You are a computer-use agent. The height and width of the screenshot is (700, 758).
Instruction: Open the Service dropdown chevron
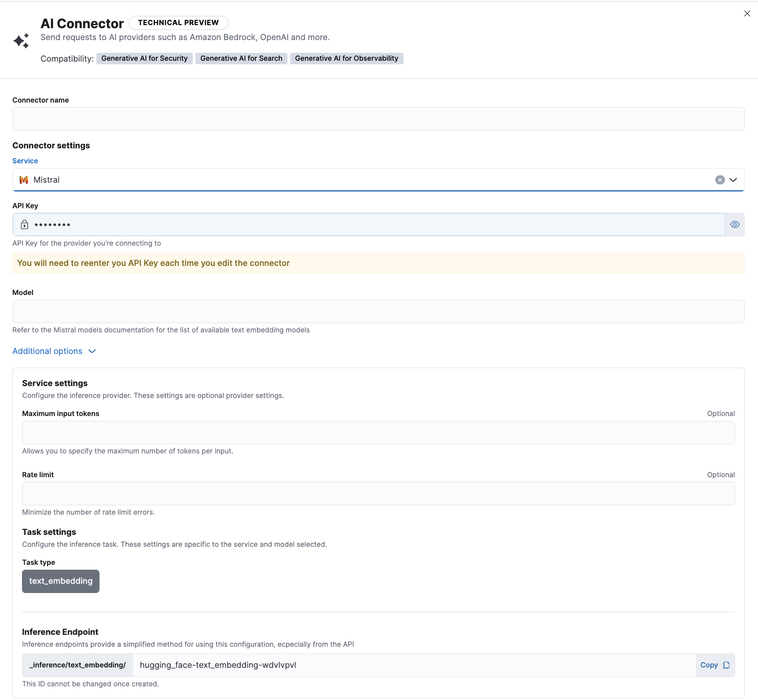733,180
